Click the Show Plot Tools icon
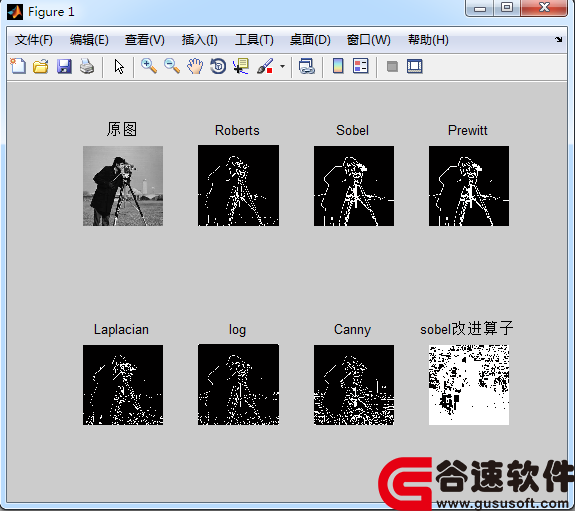This screenshot has width=575, height=511. pos(415,66)
